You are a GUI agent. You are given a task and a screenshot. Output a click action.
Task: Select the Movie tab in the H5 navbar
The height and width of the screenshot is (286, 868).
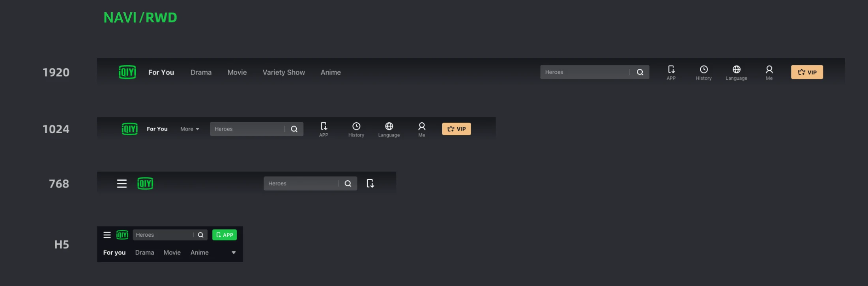pos(172,252)
